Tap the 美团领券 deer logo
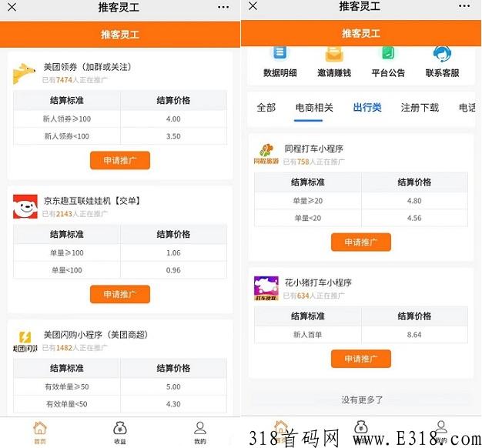Viewport: 482px width, 448px height. click(x=24, y=73)
